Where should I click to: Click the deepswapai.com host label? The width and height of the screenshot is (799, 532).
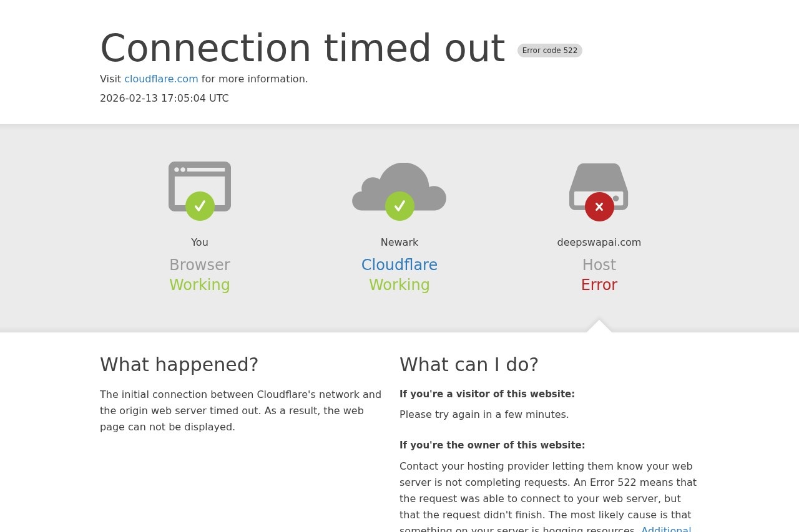click(599, 243)
